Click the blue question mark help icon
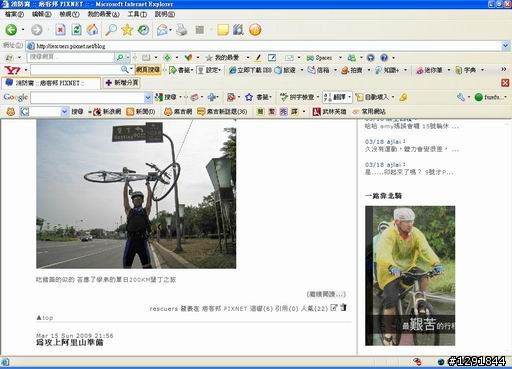Image resolution: width=512 pixels, height=369 pixels. pyautogui.click(x=384, y=58)
